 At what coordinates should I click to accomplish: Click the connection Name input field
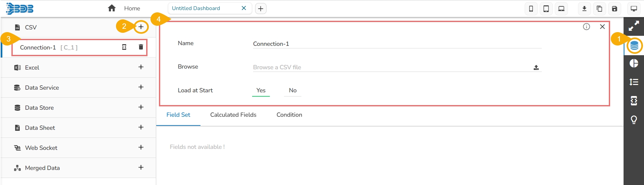click(397, 44)
